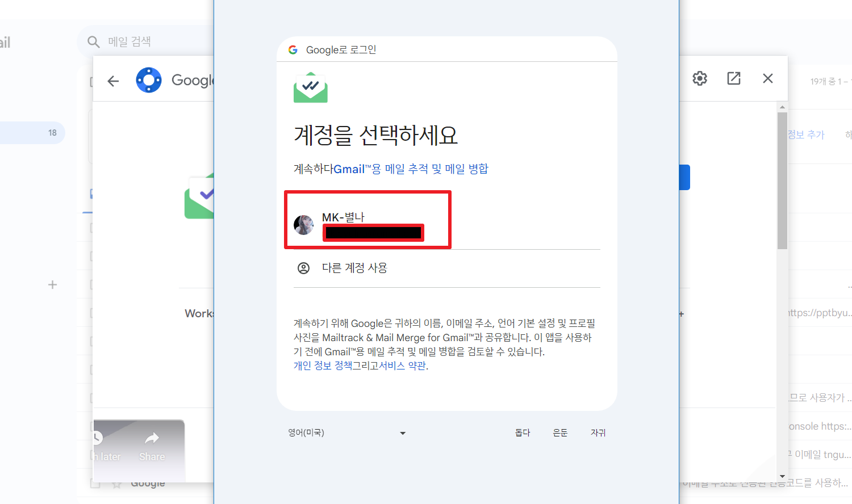
Task: Click the Gmail search magnifier icon
Action: tap(94, 41)
